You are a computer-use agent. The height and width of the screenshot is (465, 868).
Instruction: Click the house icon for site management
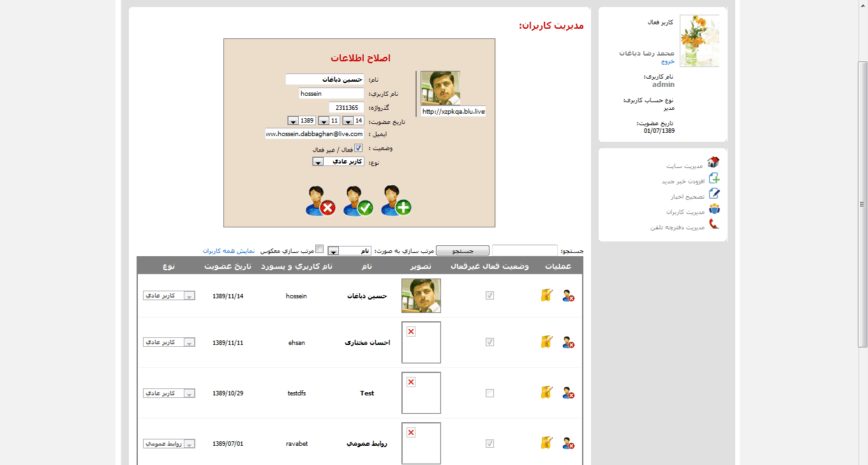tap(714, 163)
